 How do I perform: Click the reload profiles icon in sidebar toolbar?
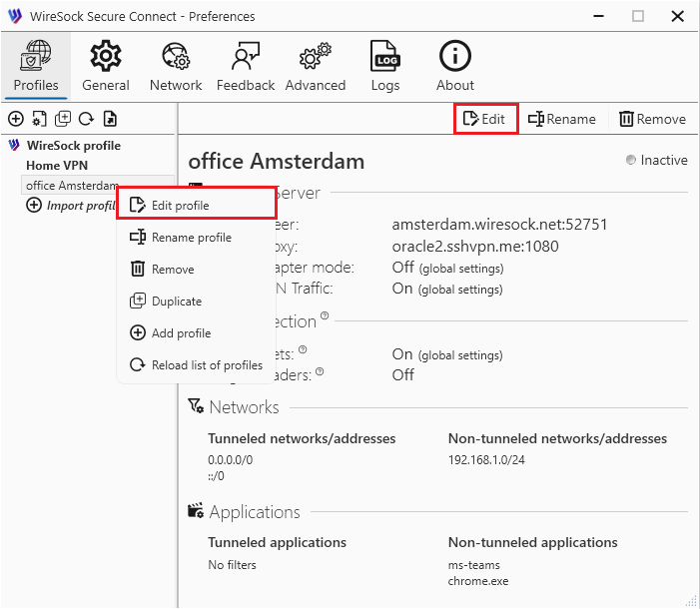[86, 119]
